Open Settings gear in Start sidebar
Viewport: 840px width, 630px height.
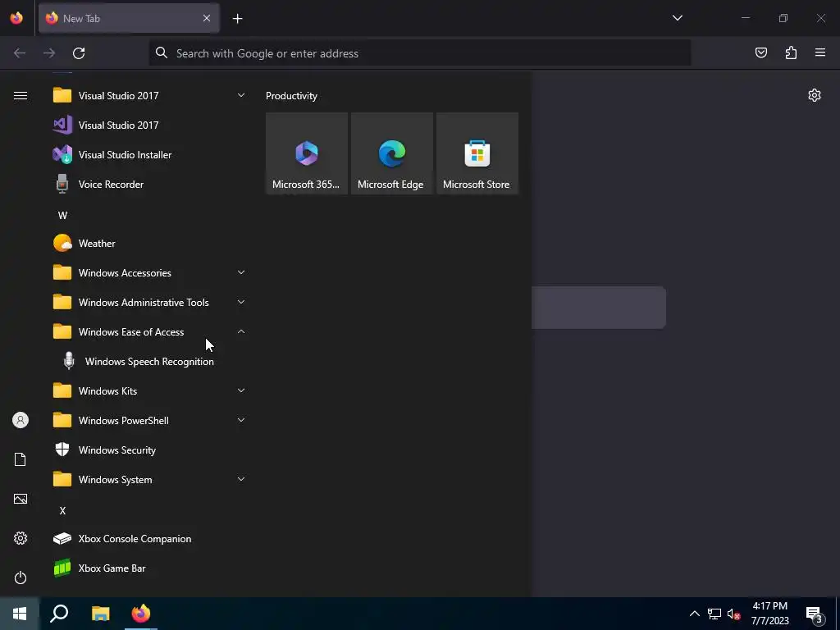21,538
